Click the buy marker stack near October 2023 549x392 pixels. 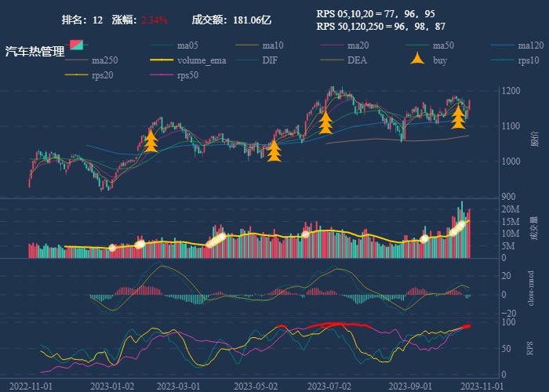(x=459, y=118)
